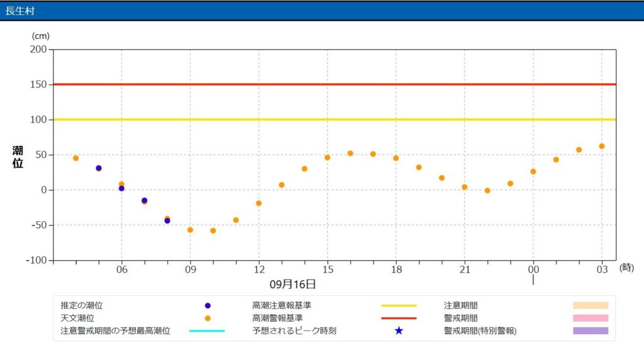The height and width of the screenshot is (353, 644).
Task: Select the orange tide point at 16 o'clock
Action: click(350, 153)
